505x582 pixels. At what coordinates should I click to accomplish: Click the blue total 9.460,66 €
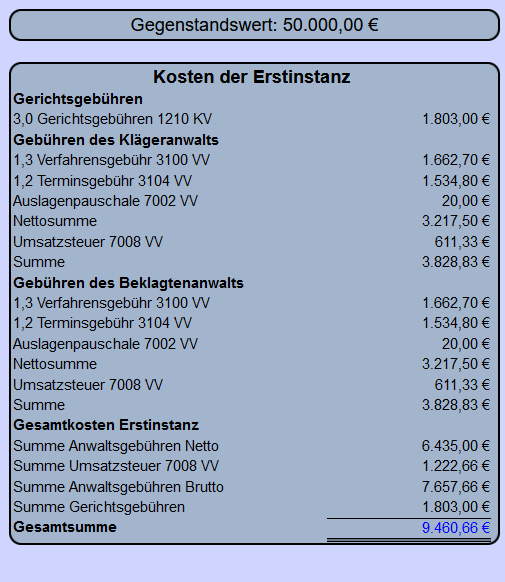click(x=456, y=528)
